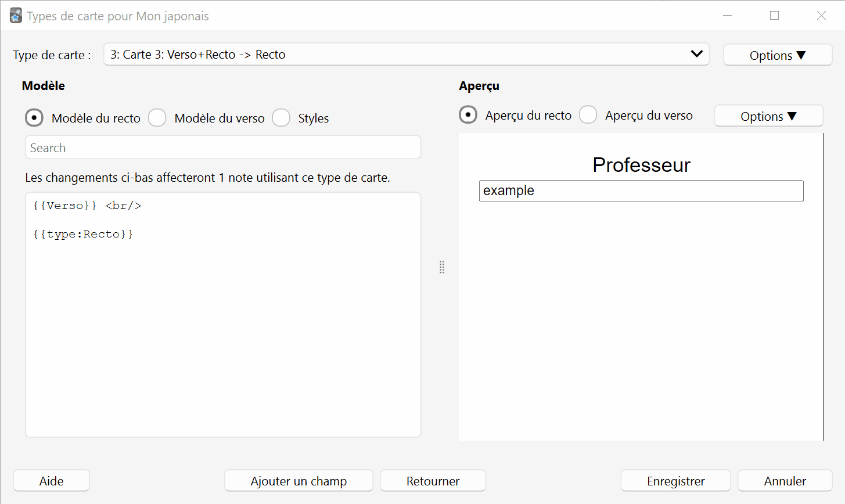Minimize the card types window

coord(727,16)
